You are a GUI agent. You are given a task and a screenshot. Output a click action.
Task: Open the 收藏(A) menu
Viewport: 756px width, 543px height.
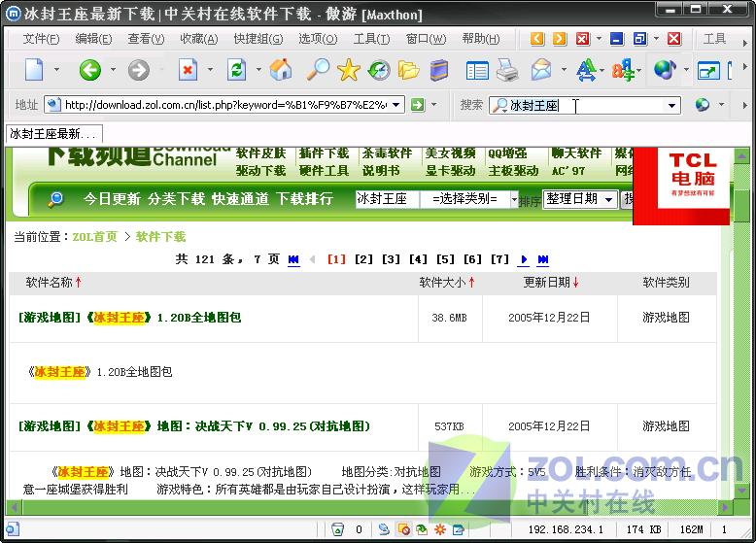(x=199, y=39)
